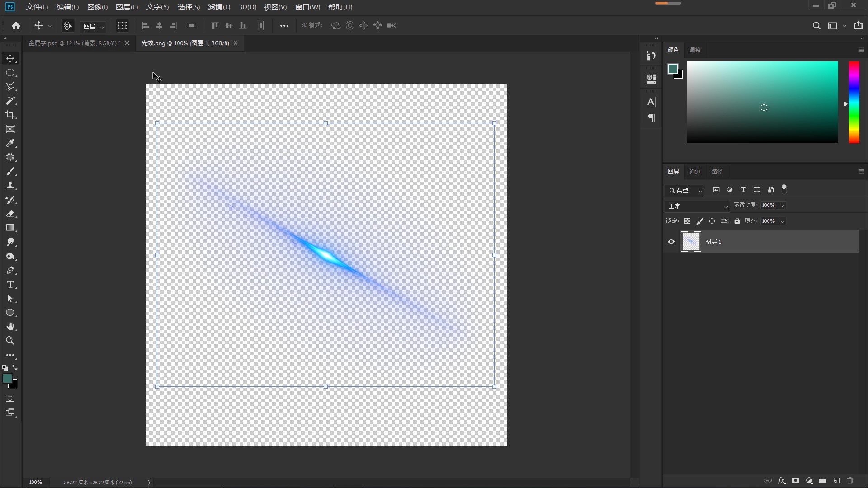The width and height of the screenshot is (868, 488).
Task: Expand the opacity 不透明度 dropdown arrow
Action: 782,206
